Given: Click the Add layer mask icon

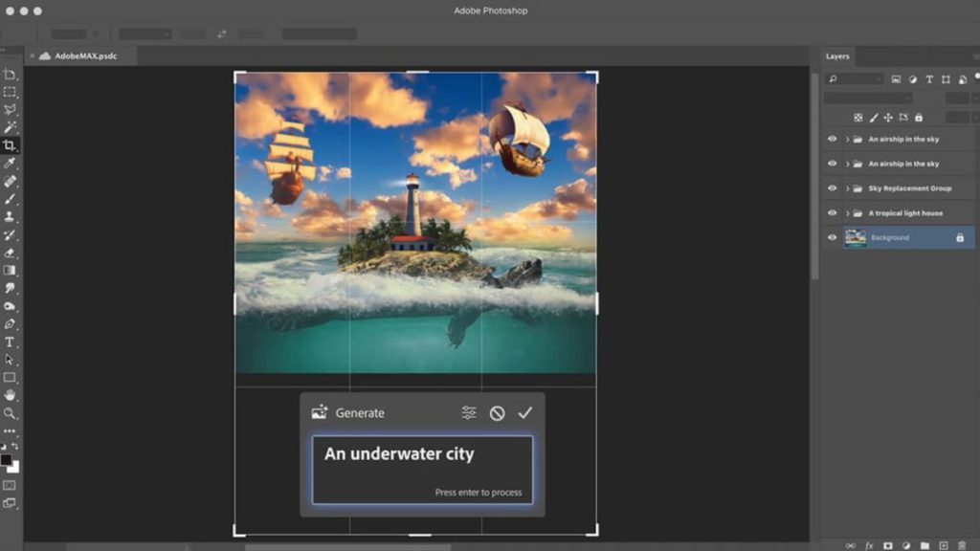Looking at the screenshot, I should pos(888,544).
